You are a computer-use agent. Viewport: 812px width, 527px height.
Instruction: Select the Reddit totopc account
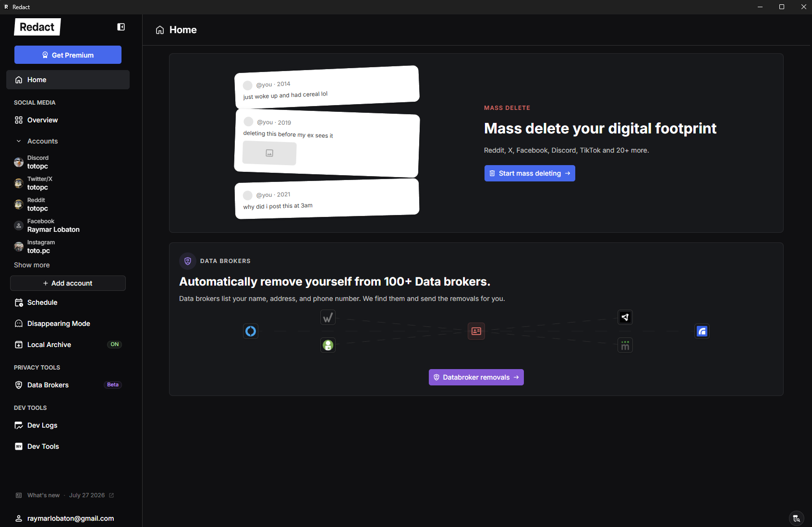[x=68, y=204]
